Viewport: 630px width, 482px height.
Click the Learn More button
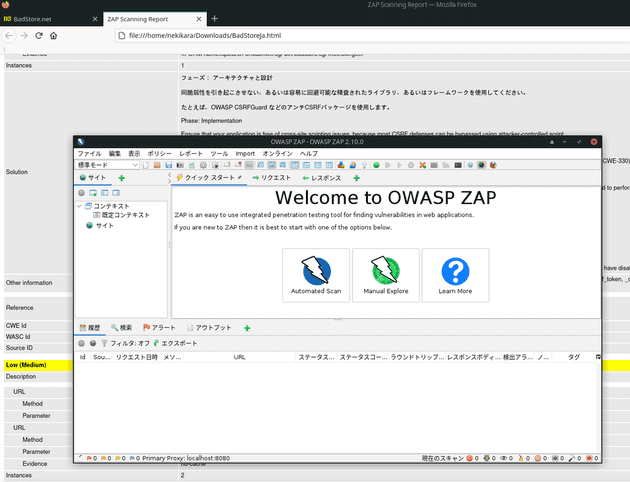pos(455,275)
